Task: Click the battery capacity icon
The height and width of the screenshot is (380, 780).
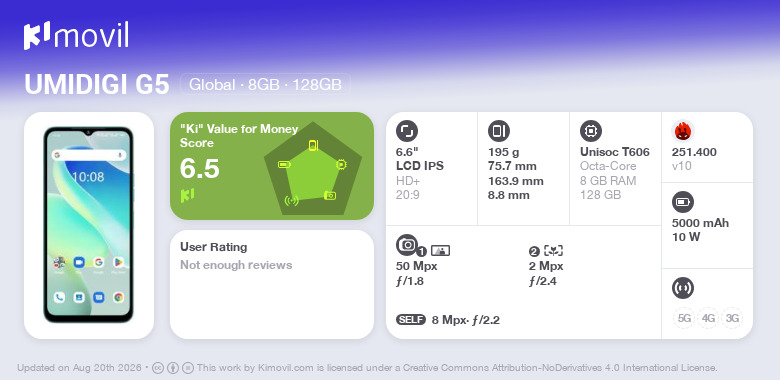Action: (x=683, y=202)
